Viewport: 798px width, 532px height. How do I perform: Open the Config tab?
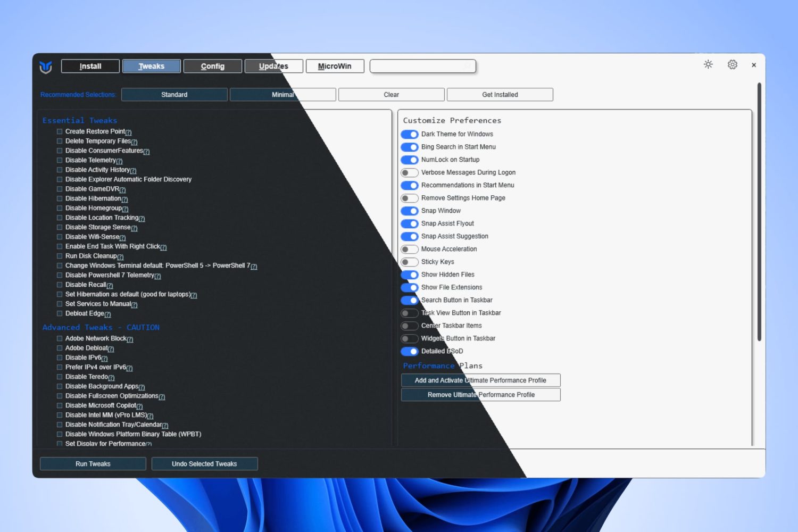point(213,66)
